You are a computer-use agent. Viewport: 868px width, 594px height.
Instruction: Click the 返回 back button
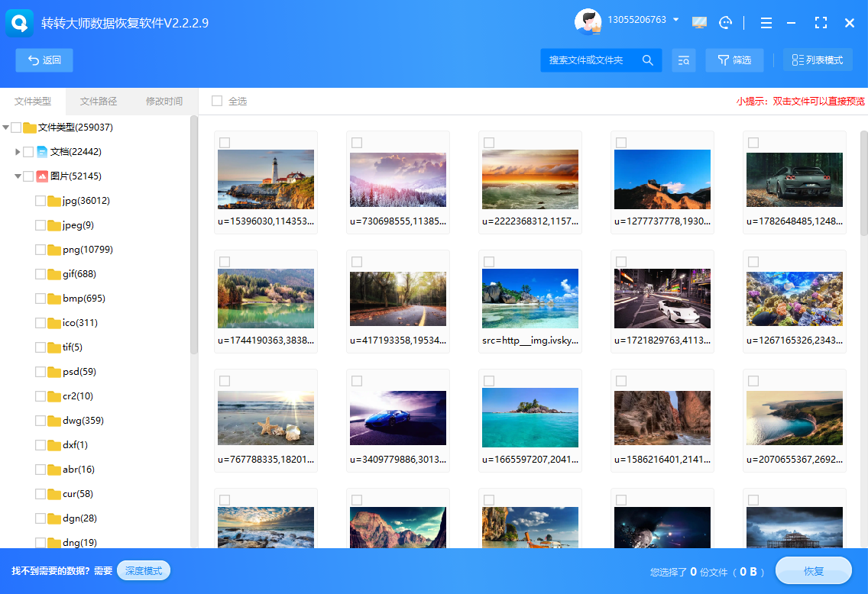(x=44, y=60)
